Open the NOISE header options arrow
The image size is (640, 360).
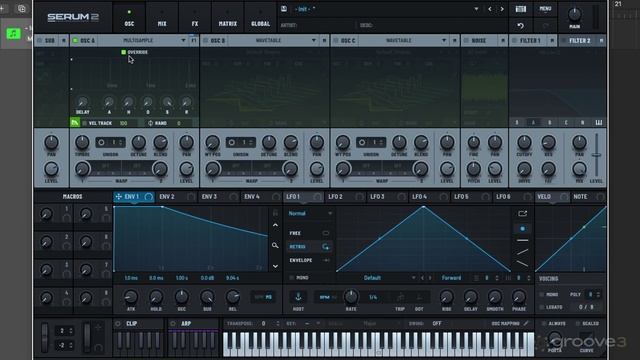[503, 40]
